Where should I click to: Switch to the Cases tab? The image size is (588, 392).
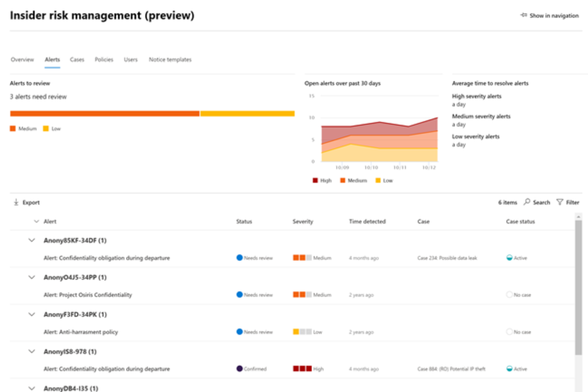click(x=77, y=60)
